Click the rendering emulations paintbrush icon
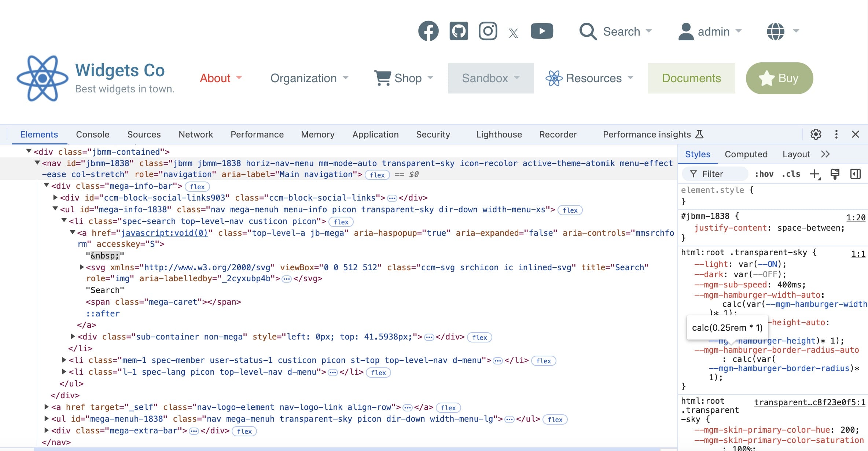868x451 pixels. pyautogui.click(x=835, y=174)
